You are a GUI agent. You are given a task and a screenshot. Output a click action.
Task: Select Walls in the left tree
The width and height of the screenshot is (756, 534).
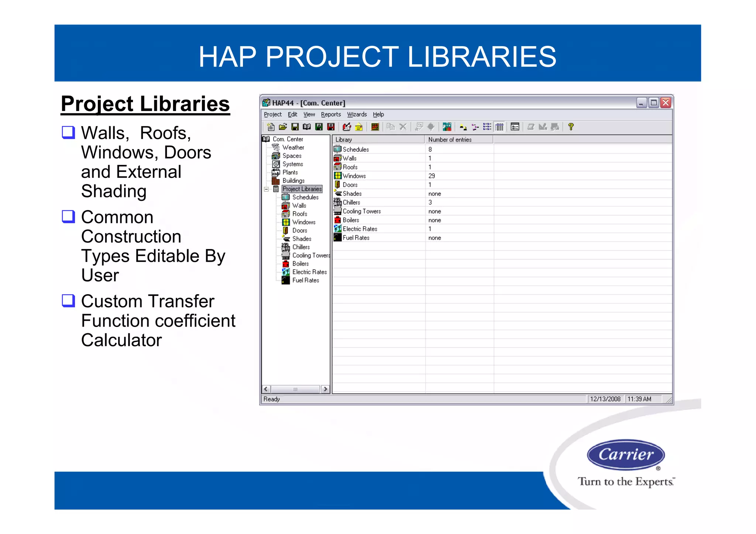click(x=299, y=206)
